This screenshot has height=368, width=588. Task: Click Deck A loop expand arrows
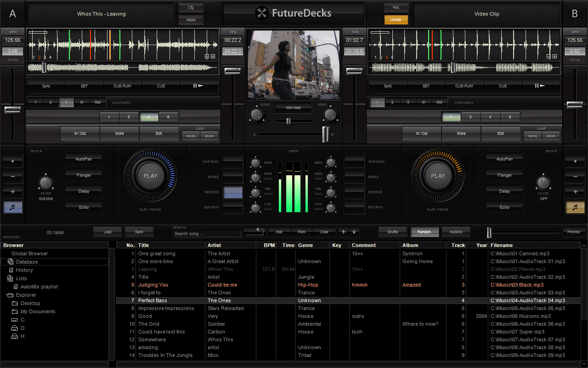tap(209, 136)
